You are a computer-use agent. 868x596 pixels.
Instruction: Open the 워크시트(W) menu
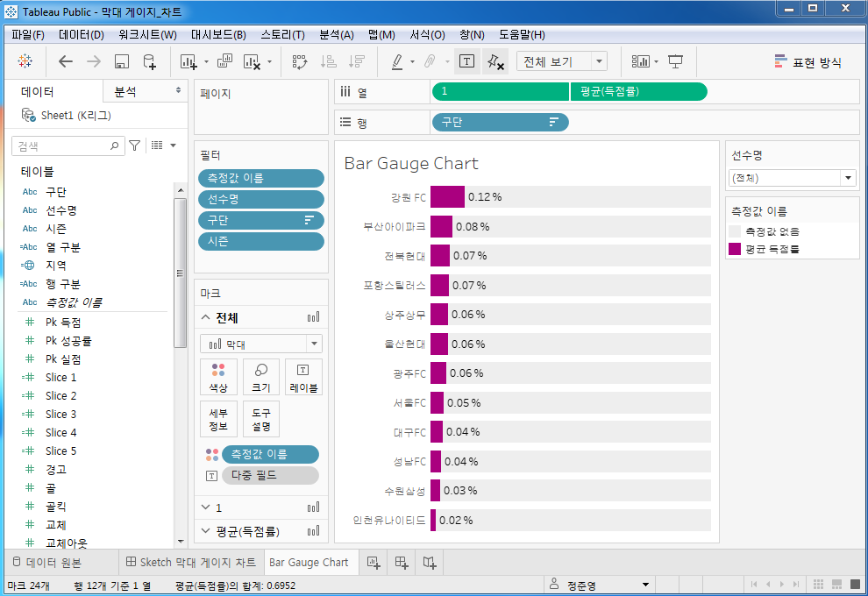[147, 35]
